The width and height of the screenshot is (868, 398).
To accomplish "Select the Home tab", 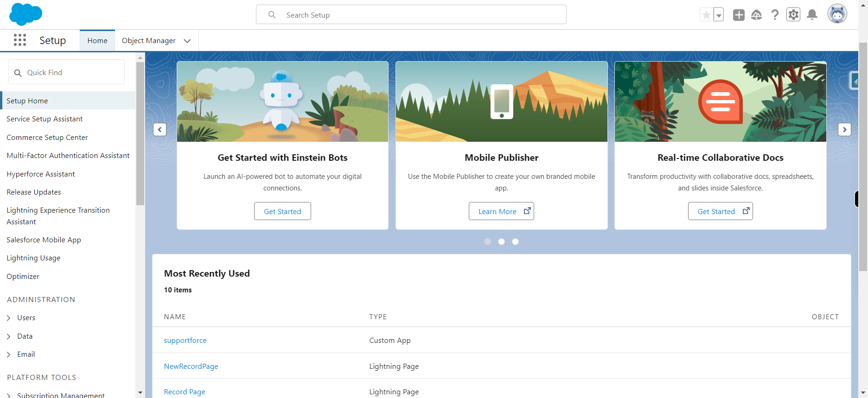I will click(97, 41).
